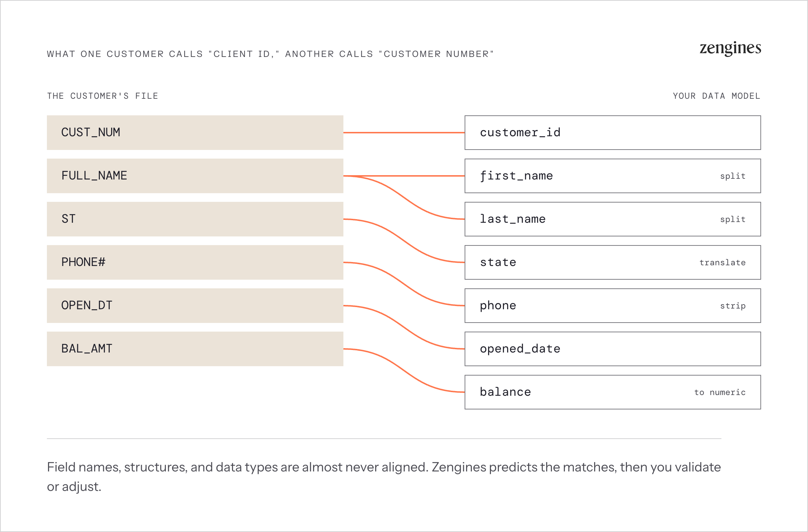Click the to numeric tag on balance
Screen dimensions: 808x532
pos(720,392)
